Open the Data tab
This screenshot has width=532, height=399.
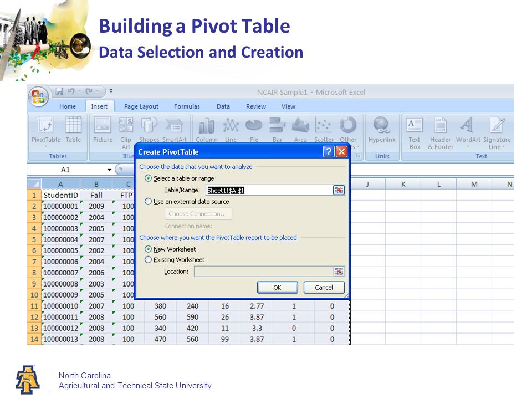pos(223,106)
